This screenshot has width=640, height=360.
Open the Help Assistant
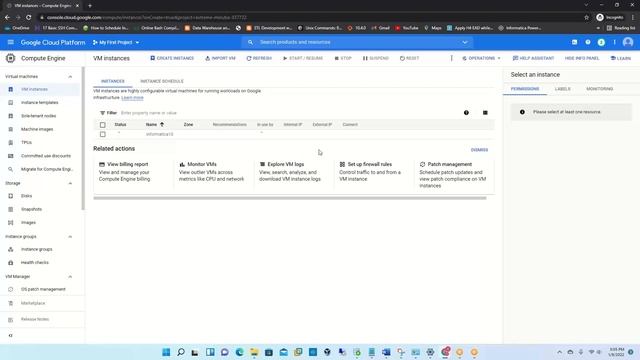tap(533, 58)
